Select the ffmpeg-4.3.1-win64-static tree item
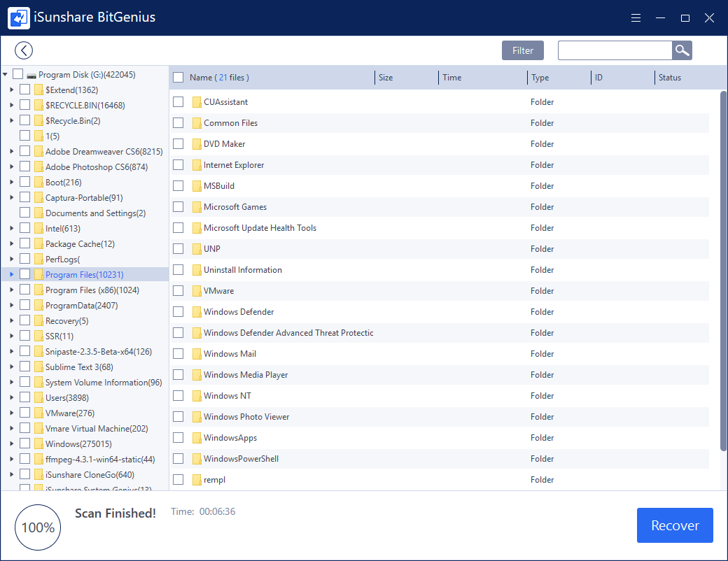 click(x=100, y=459)
